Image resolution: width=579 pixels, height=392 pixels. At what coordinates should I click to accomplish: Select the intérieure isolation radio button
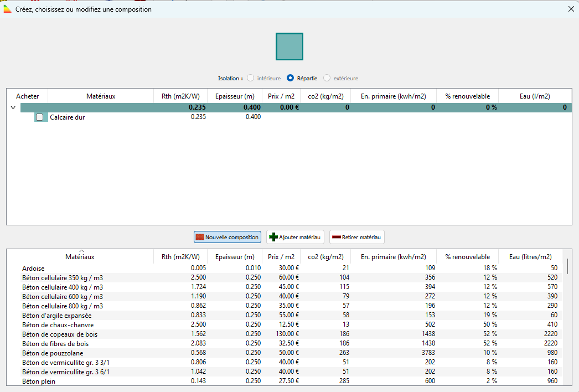[x=251, y=79]
